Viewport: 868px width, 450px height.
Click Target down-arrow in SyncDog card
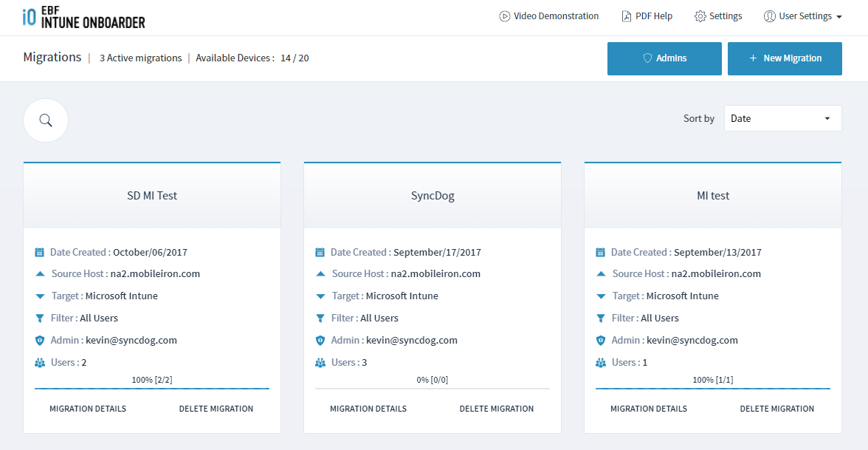tap(320, 296)
